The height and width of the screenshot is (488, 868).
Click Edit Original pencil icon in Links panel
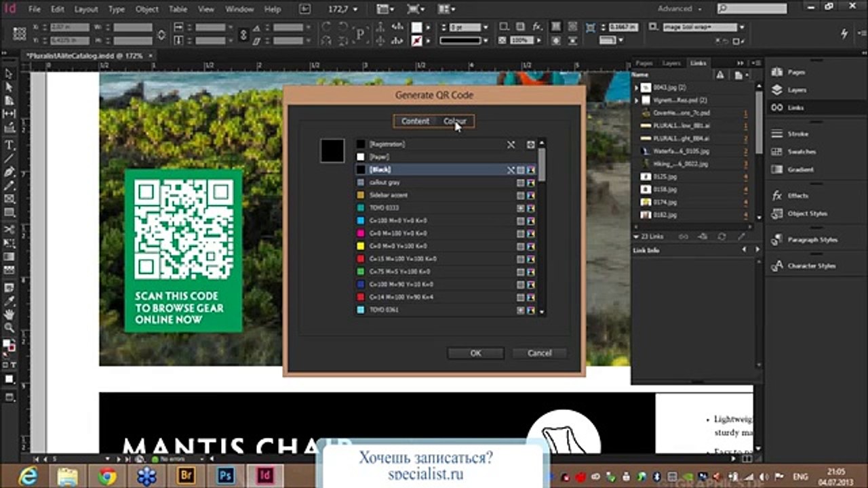coord(741,237)
